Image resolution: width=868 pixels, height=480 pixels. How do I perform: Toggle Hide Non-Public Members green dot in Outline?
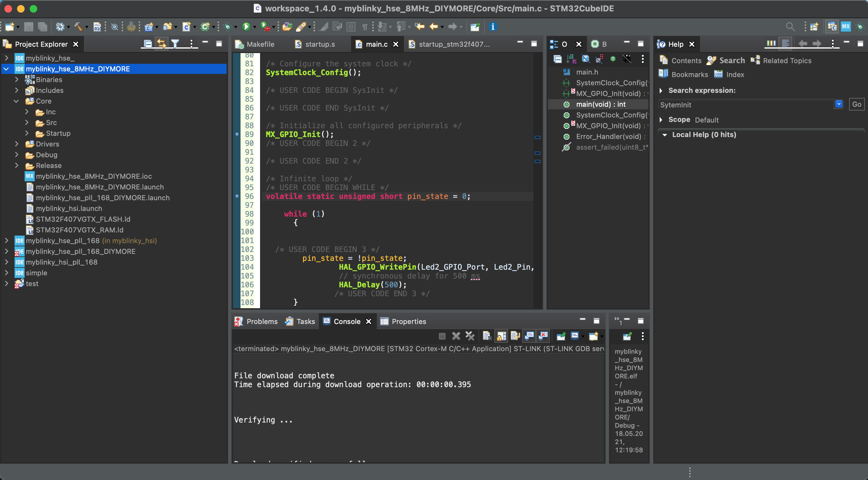(x=613, y=59)
